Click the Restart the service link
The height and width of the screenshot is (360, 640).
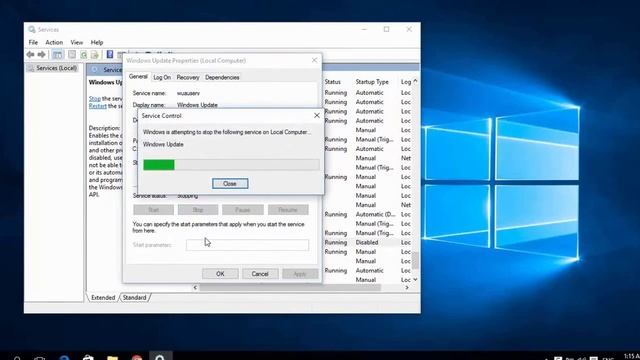coord(98,106)
